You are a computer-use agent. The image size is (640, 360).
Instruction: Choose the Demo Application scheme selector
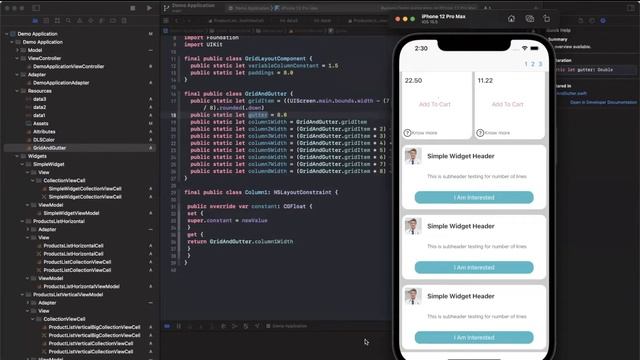click(249, 8)
